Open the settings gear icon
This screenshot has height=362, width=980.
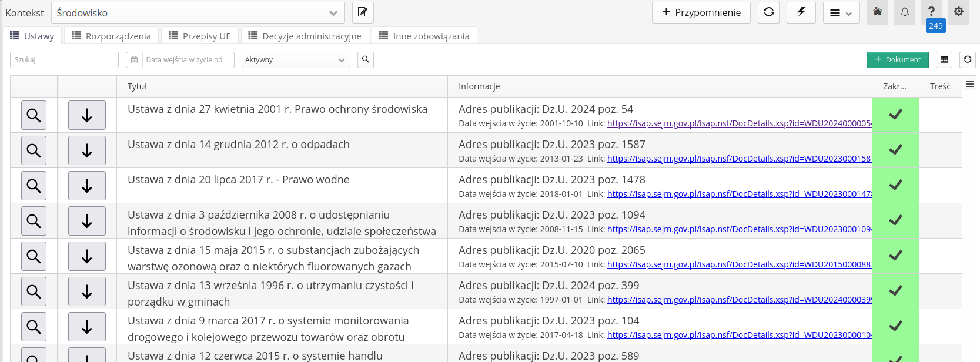pos(958,12)
